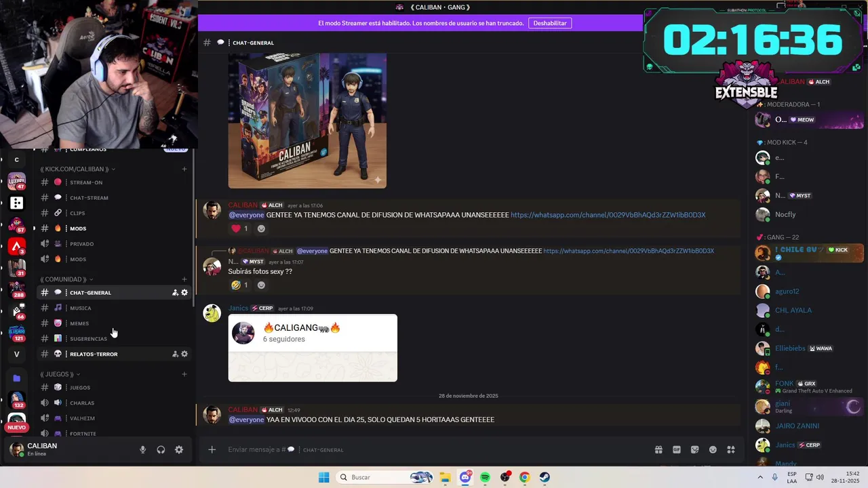
Task: Add channel to JUEGOS category
Action: [x=184, y=374]
